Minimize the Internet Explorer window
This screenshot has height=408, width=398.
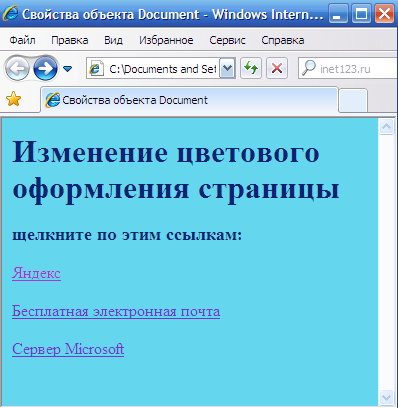339,14
